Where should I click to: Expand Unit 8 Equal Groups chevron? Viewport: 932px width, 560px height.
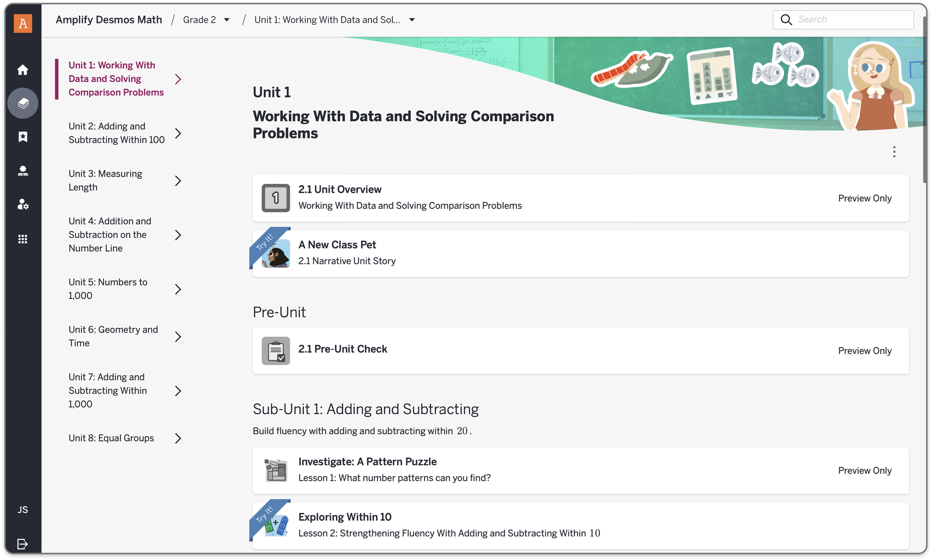coord(178,438)
